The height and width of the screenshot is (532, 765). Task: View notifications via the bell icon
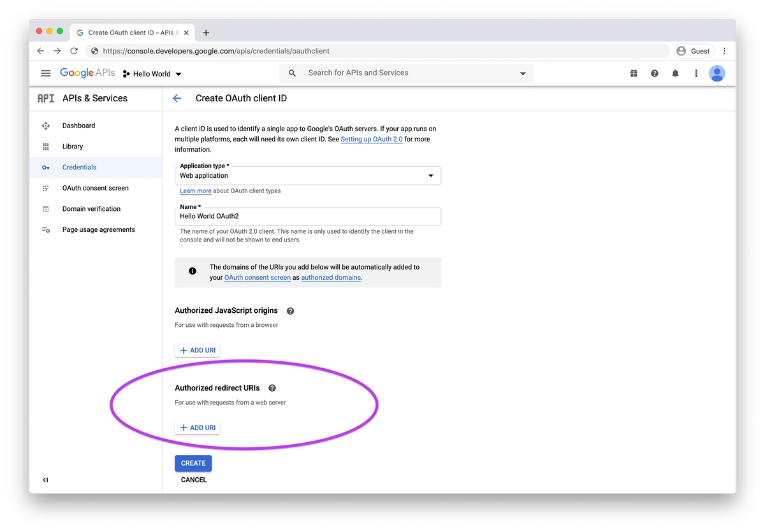click(x=675, y=73)
